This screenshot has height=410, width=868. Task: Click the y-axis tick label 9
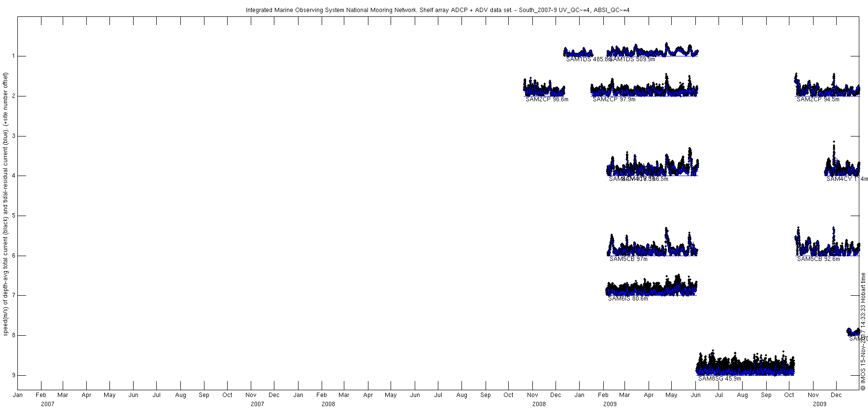(x=14, y=375)
